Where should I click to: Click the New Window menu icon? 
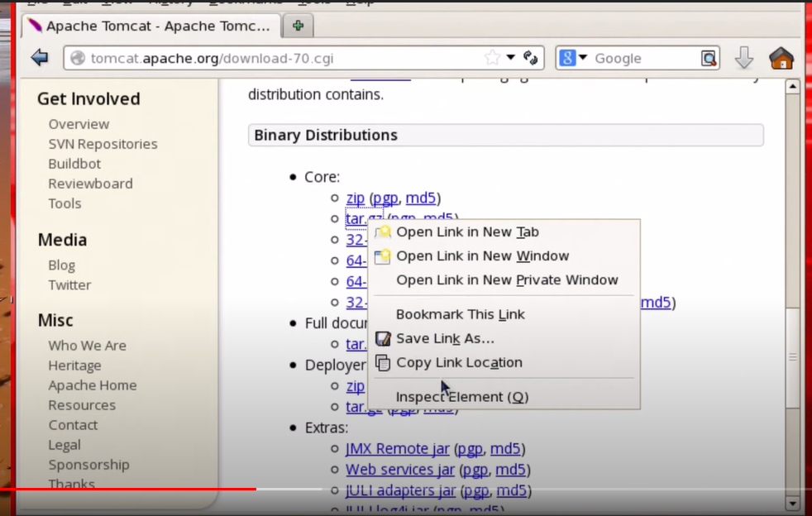(383, 256)
